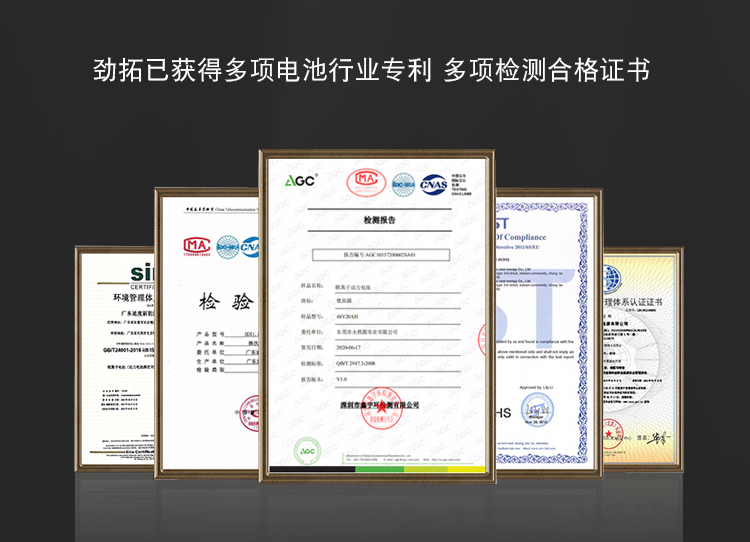The image size is (750, 542).
Task: Click the CNAS logo on the AGC report
Action: pyautogui.click(x=433, y=185)
